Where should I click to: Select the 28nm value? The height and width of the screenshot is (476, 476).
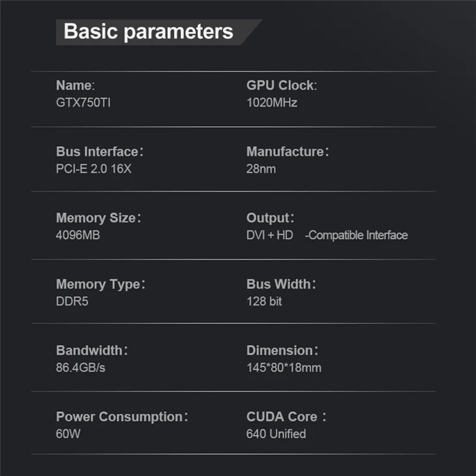261,169
